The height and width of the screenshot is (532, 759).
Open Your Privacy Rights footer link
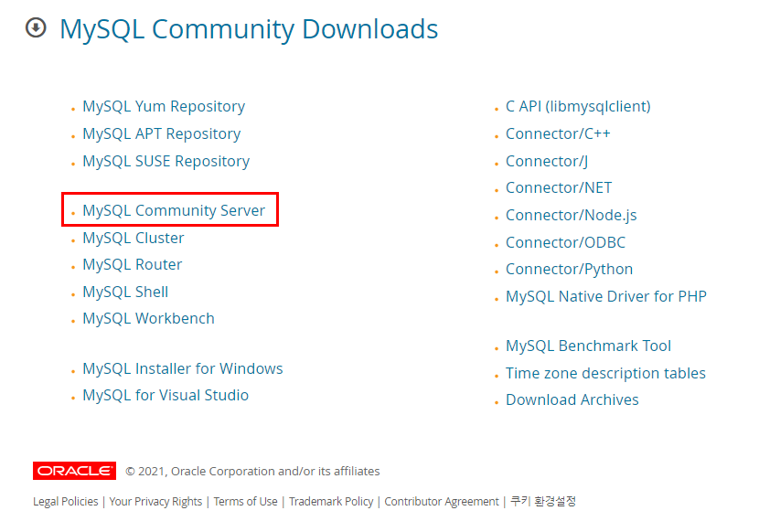point(155,502)
